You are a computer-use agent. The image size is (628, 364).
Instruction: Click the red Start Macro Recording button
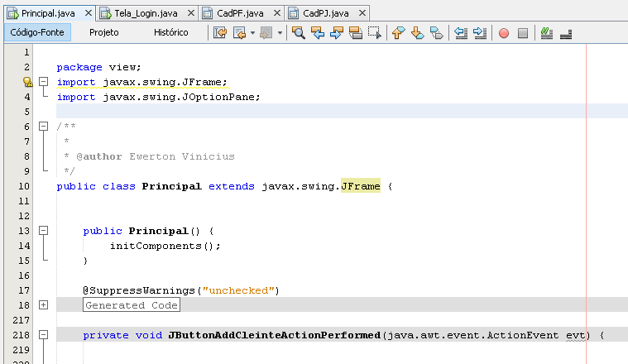pos(504,33)
